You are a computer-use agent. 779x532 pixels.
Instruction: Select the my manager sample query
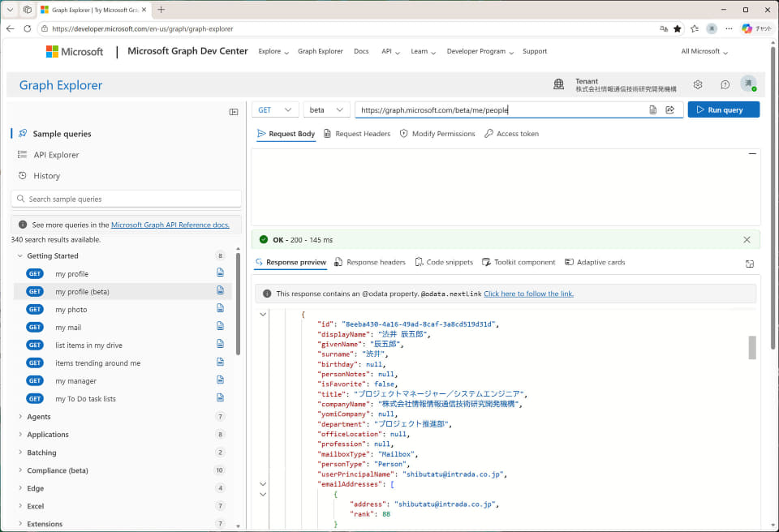76,381
